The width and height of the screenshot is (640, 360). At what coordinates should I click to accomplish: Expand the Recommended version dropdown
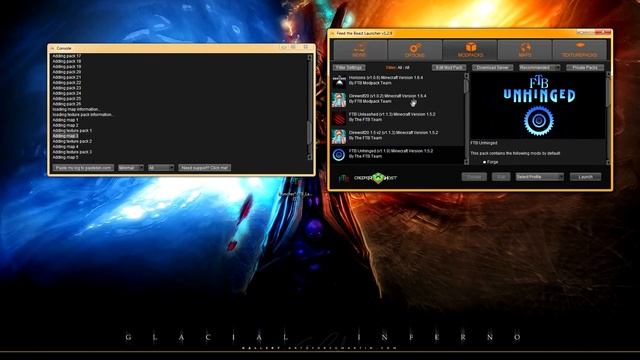[539, 68]
